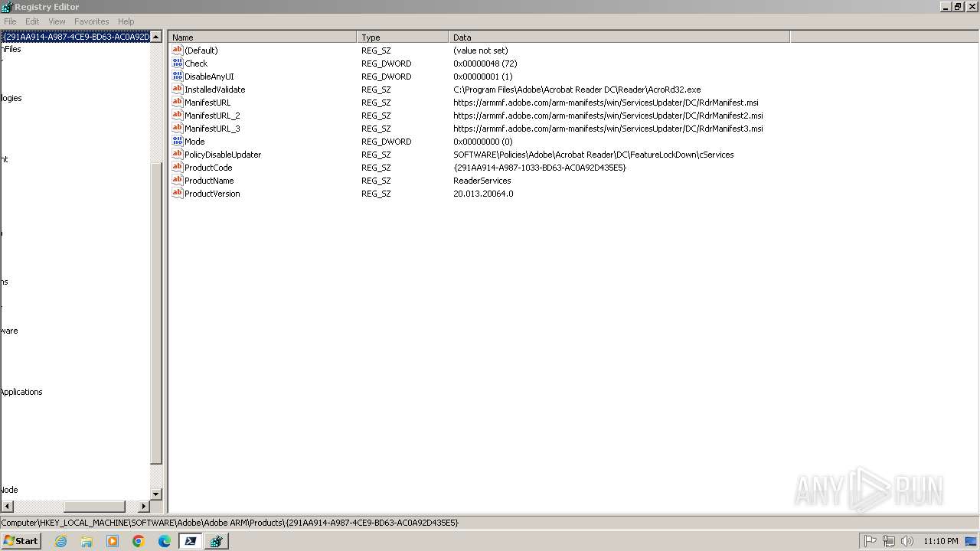Viewport: 980px width, 551px height.
Task: Click the 20.013.20064.0 version data
Action: click(483, 194)
